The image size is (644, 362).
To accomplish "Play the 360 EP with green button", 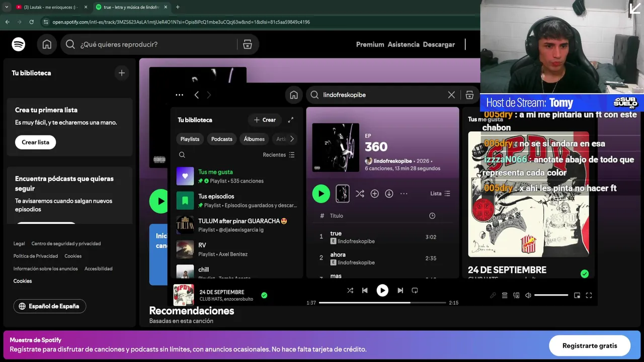I will 321,194.
